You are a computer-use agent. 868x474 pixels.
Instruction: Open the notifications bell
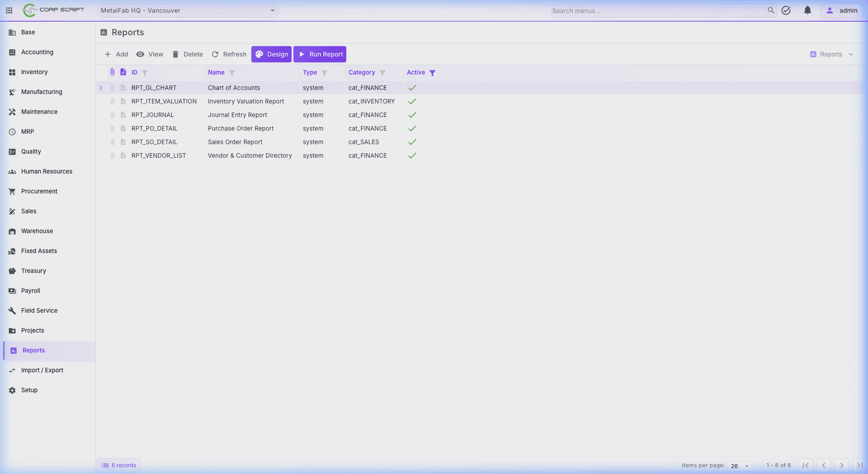(807, 10)
